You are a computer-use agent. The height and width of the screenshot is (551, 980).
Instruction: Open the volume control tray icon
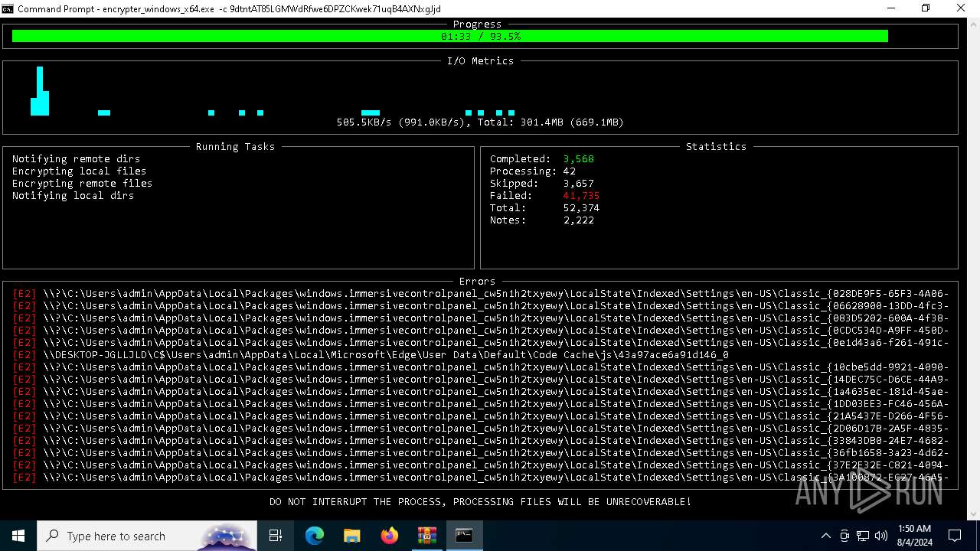point(881,536)
